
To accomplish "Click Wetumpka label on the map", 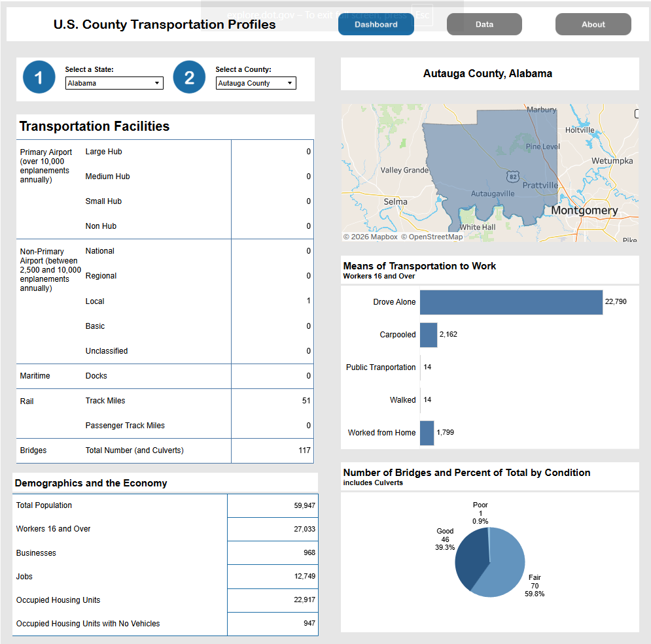I will (612, 161).
